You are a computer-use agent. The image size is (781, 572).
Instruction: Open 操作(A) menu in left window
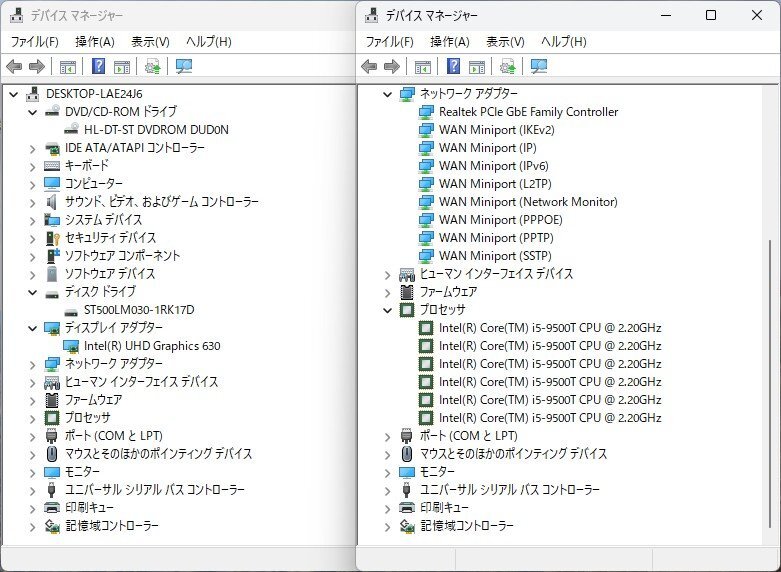click(x=95, y=42)
